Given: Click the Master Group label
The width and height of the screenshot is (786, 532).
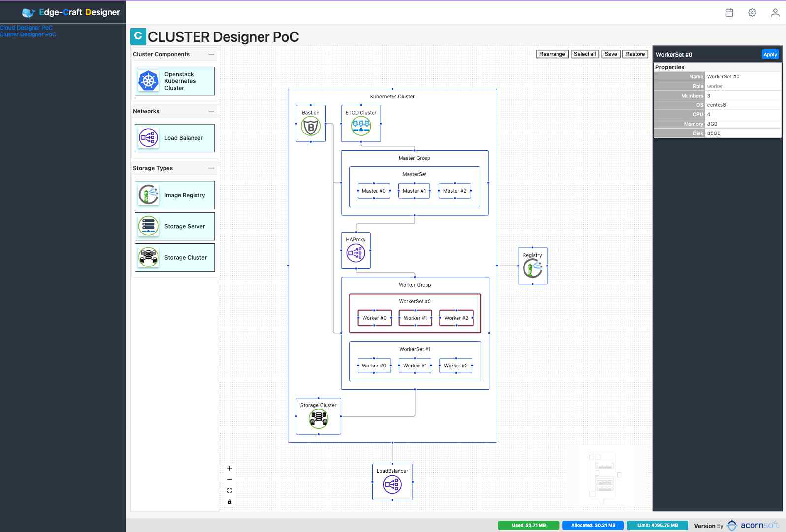Looking at the screenshot, I should (415, 158).
